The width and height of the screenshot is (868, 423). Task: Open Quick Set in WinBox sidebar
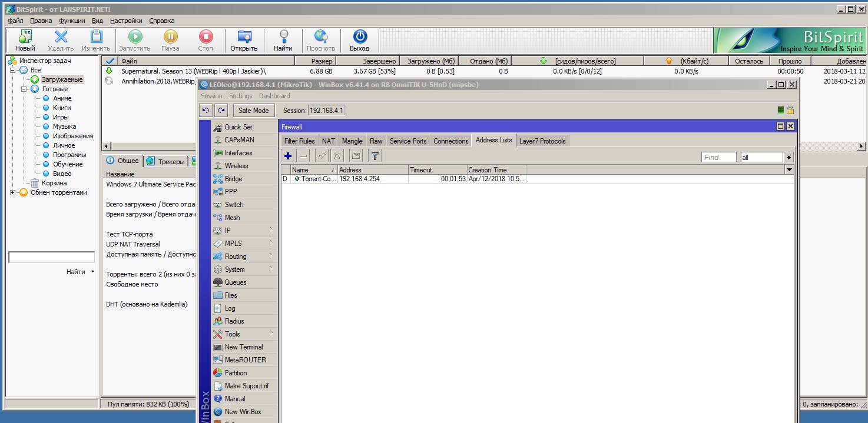pyautogui.click(x=244, y=127)
